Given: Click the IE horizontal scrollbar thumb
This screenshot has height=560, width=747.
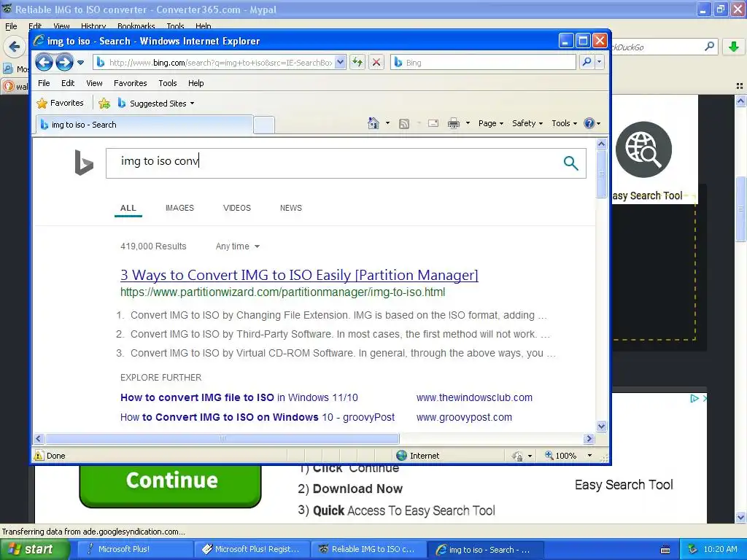Looking at the screenshot, I should click(x=222, y=438).
